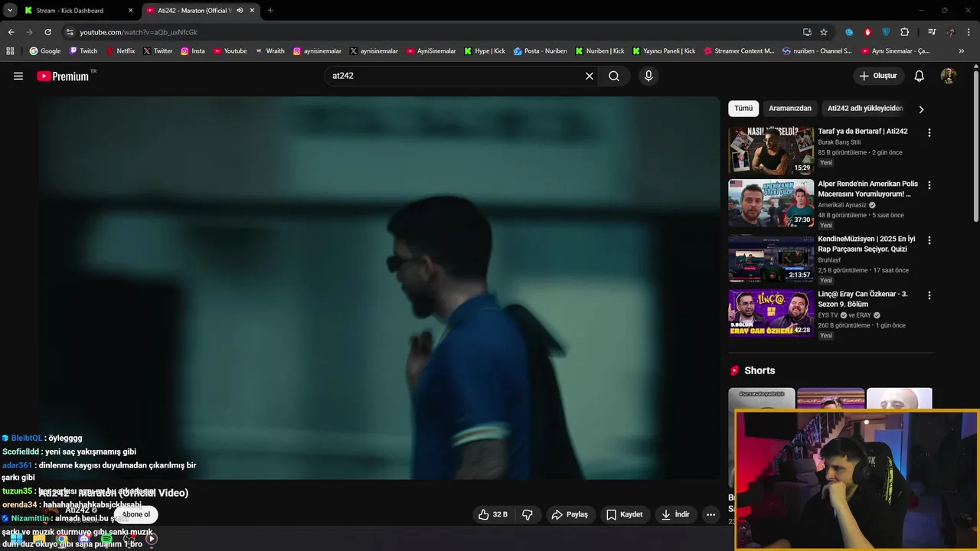Open Chrome three-dot menu

968,32
